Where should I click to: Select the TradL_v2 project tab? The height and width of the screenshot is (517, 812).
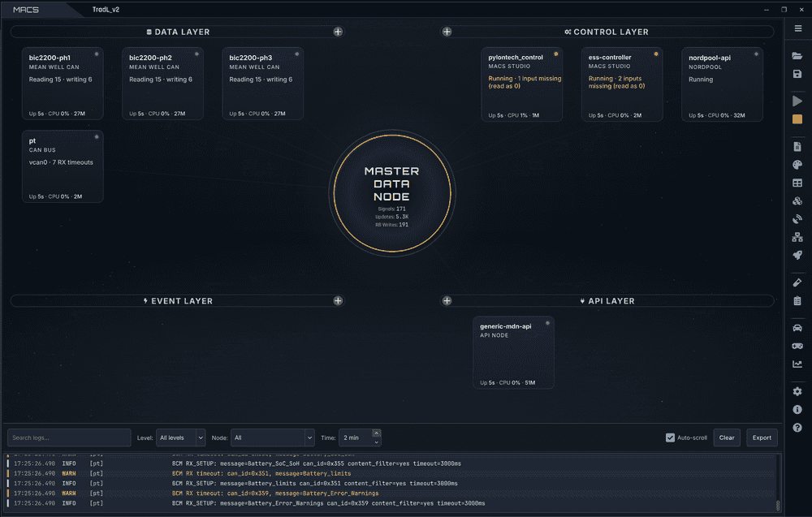click(106, 10)
